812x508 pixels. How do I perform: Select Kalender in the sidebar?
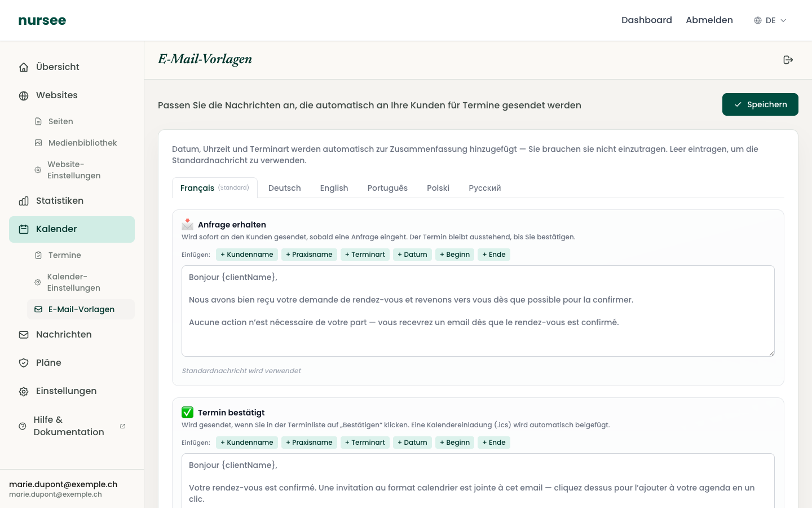click(x=72, y=229)
